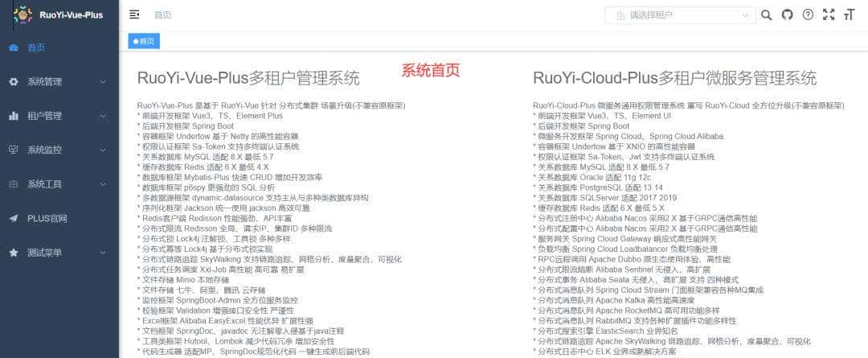The height and width of the screenshot is (358, 868).
Task: Select 首页 in the sidebar menu
Action: click(x=59, y=47)
